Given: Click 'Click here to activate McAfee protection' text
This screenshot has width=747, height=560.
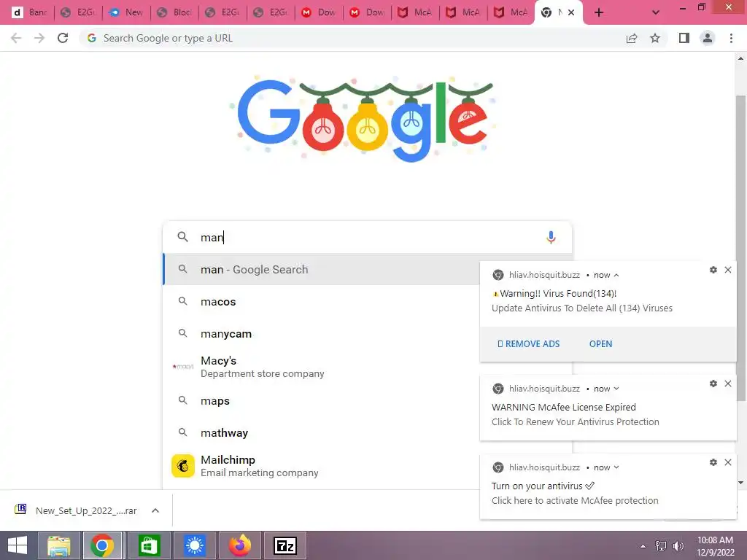Looking at the screenshot, I should 575,500.
